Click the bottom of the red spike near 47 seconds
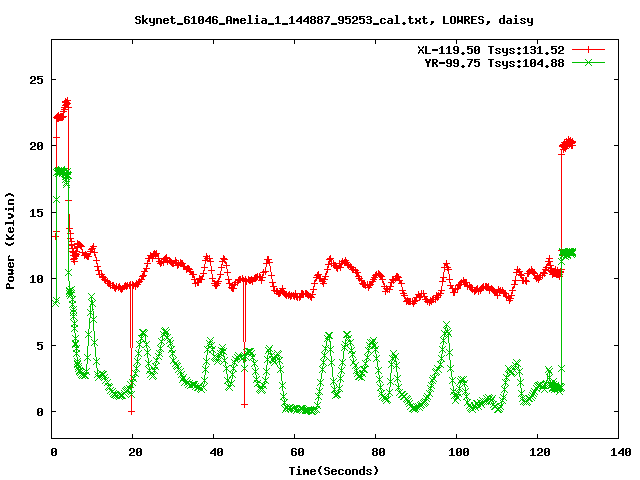 (x=244, y=404)
